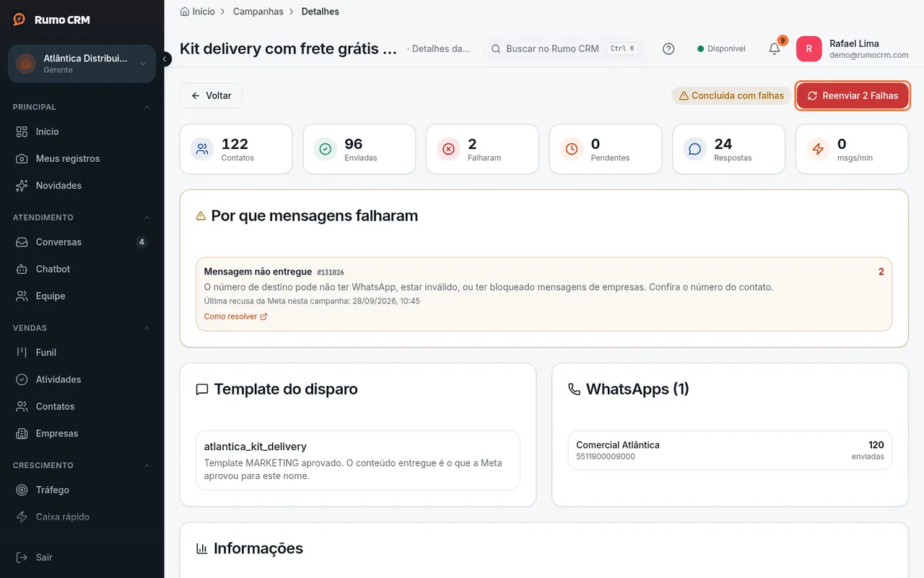Screen dimensions: 924x578
Task: Click the Voltar button
Action: (x=211, y=95)
